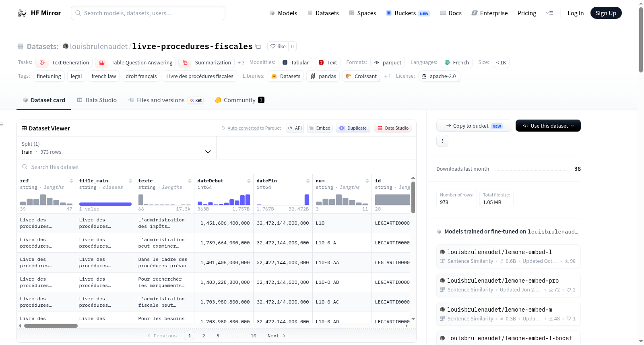Sort the title_main column using its arrows
Screen dimensions: 644x345
pyautogui.click(x=130, y=181)
